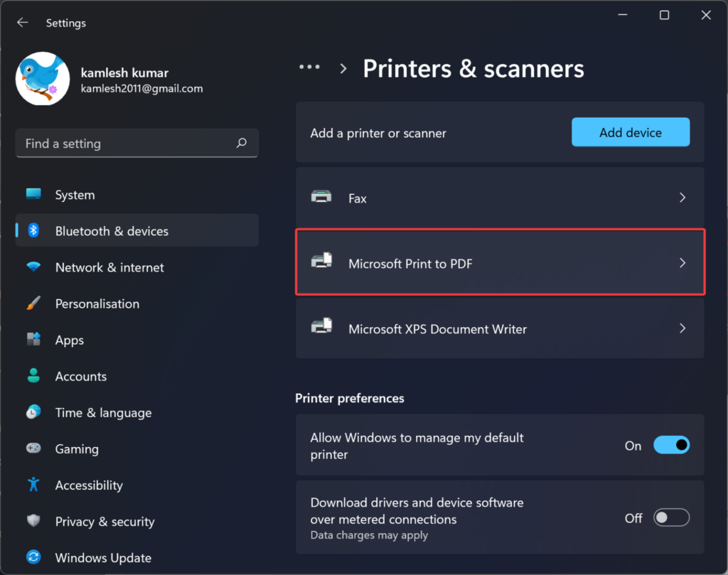Click the Fax printer icon
The height and width of the screenshot is (575, 728).
321,196
